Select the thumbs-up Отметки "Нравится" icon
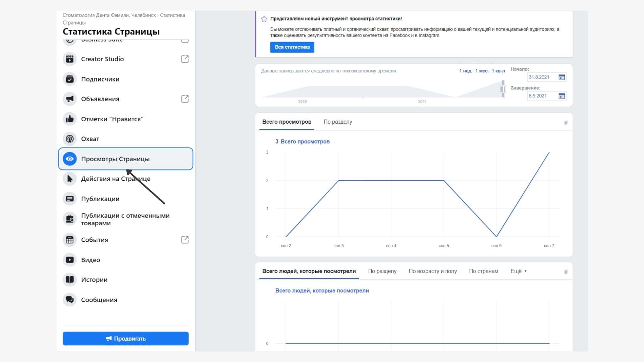Image resolution: width=644 pixels, height=362 pixels. (70, 119)
